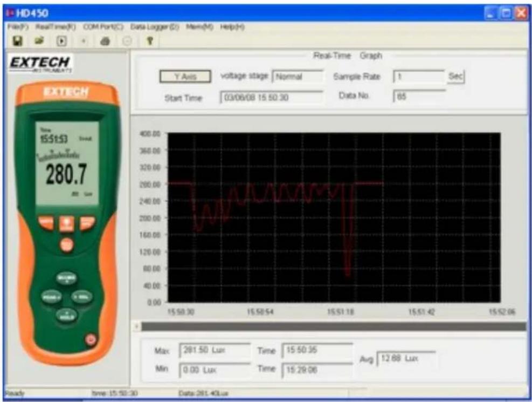
Task: Click the round orange button on the meter image
Action: [67, 245]
